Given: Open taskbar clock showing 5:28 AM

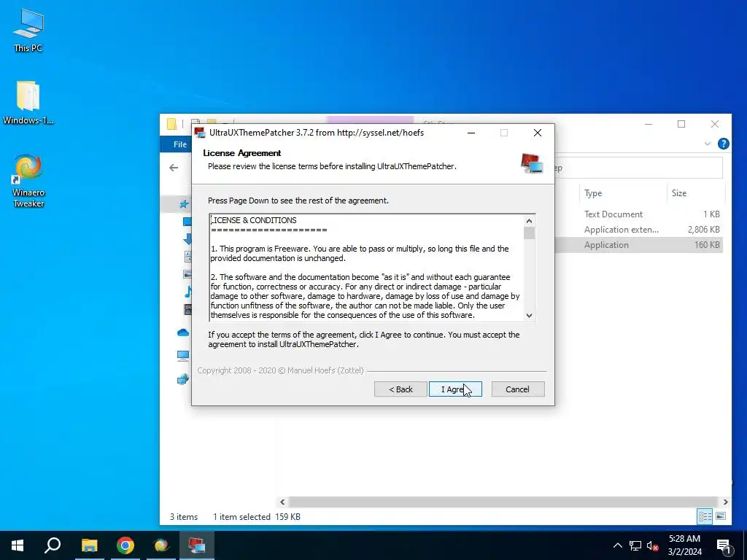Looking at the screenshot, I should [684, 545].
